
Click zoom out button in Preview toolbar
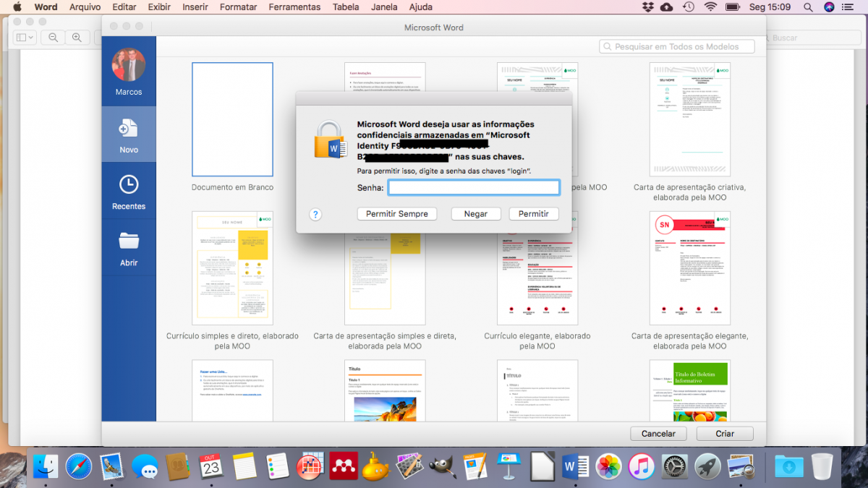pyautogui.click(x=53, y=38)
